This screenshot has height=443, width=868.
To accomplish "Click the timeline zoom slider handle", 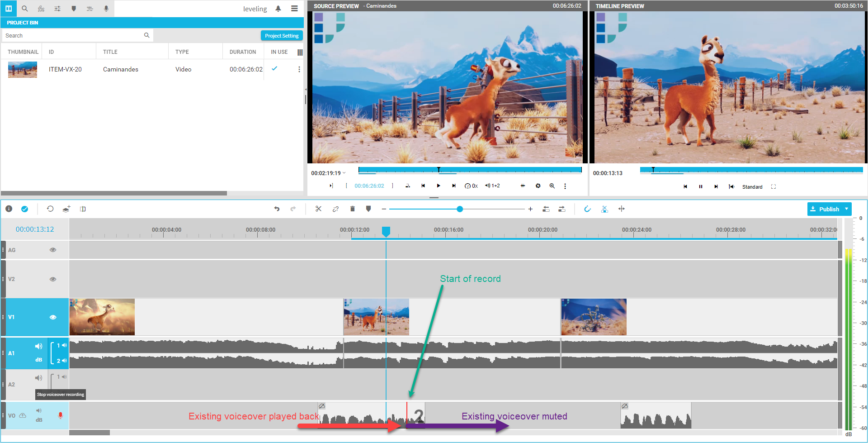I will point(460,209).
